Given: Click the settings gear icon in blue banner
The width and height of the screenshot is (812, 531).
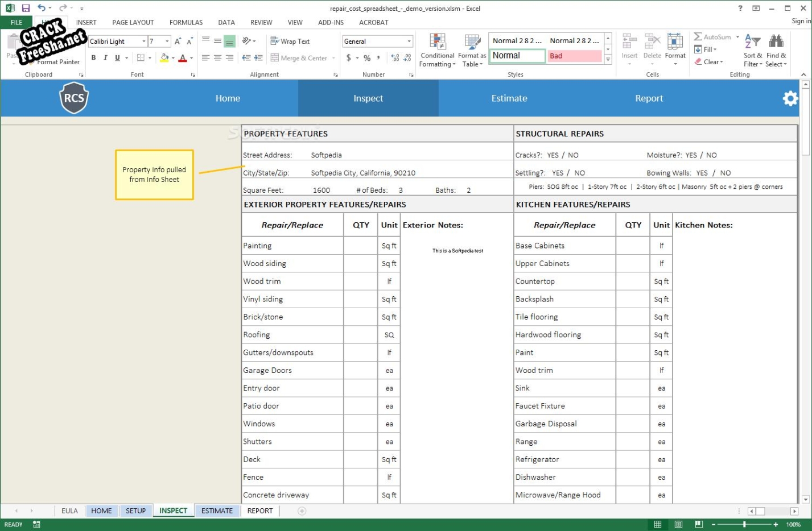Looking at the screenshot, I should coord(790,98).
